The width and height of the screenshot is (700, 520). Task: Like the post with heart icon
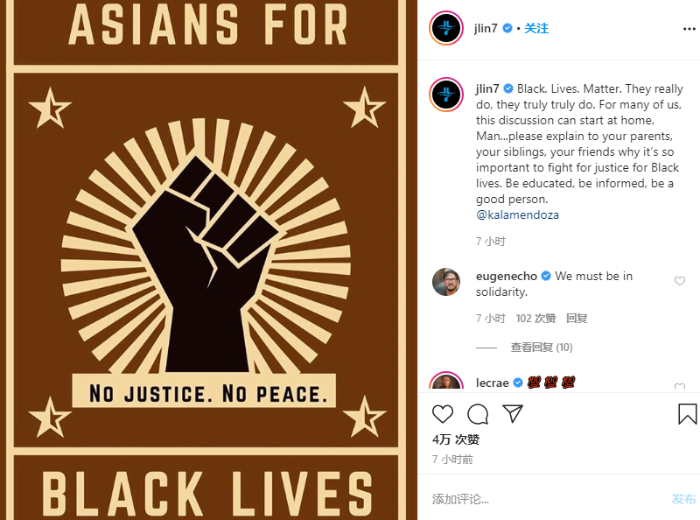tap(442, 414)
